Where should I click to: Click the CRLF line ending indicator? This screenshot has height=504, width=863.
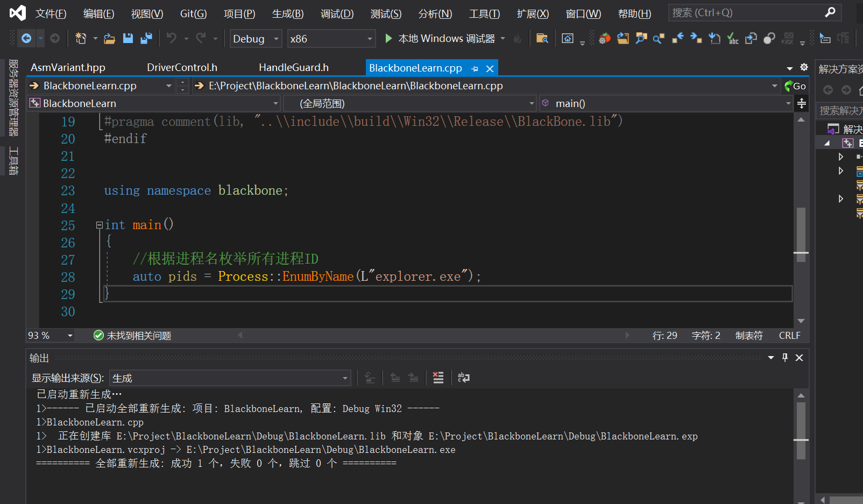point(789,336)
